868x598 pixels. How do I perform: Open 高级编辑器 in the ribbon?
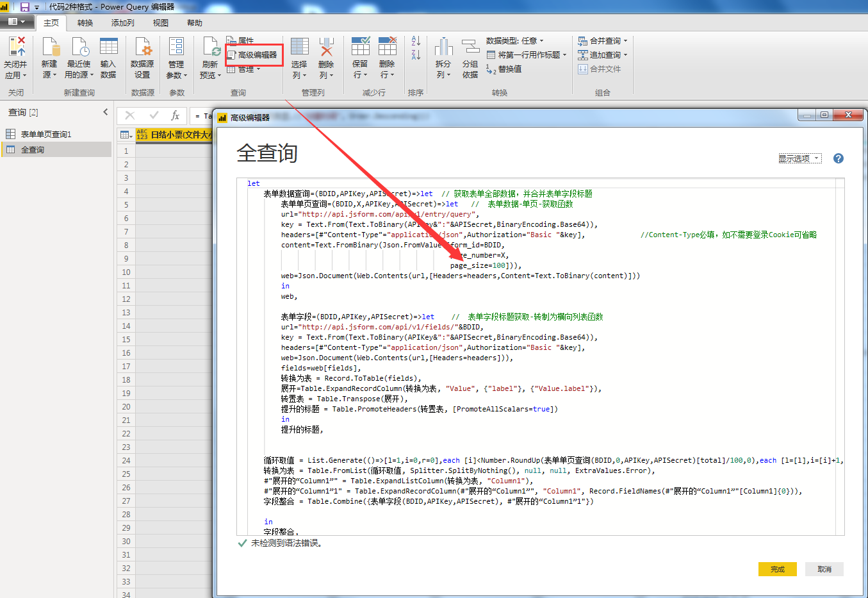click(x=256, y=55)
